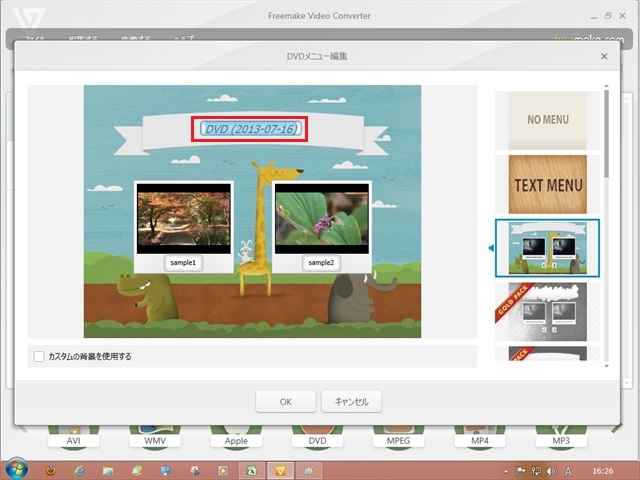The height and width of the screenshot is (480, 640).
Task: Click the キャンセル button
Action: (350, 401)
